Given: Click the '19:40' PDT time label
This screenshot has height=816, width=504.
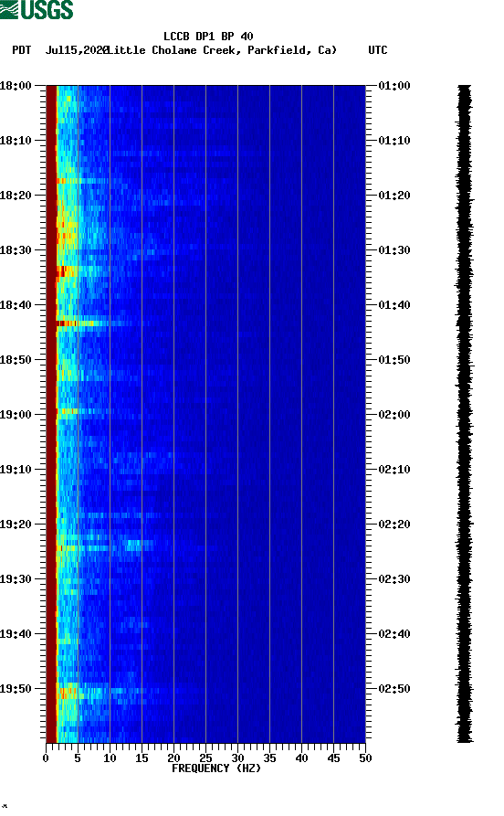Looking at the screenshot, I should click(16, 634).
